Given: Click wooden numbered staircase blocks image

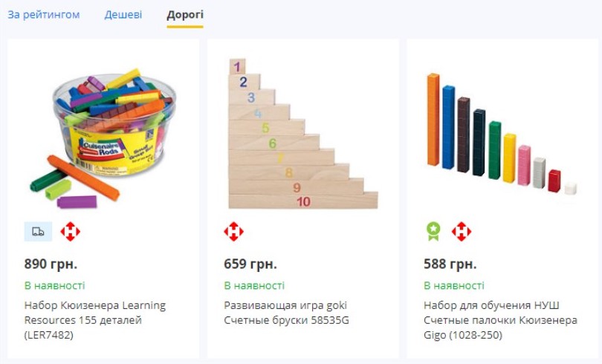Looking at the screenshot, I should pyautogui.click(x=302, y=134).
